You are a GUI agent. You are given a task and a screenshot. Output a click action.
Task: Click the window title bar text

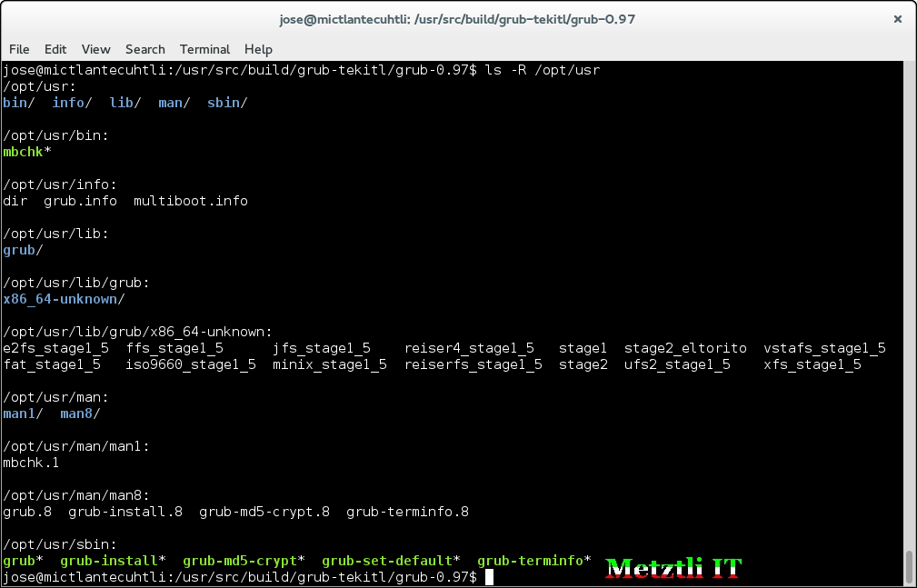pyautogui.click(x=457, y=19)
